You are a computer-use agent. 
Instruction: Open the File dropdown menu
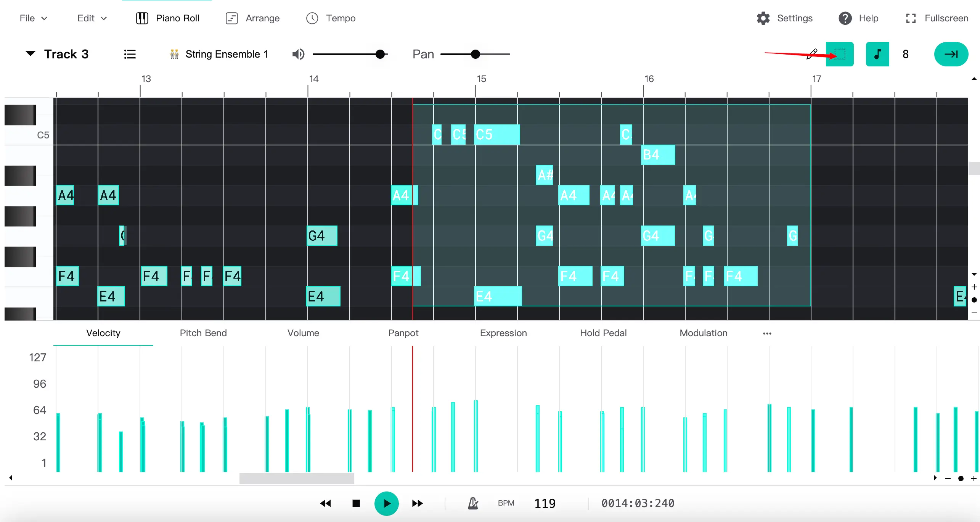(x=34, y=18)
